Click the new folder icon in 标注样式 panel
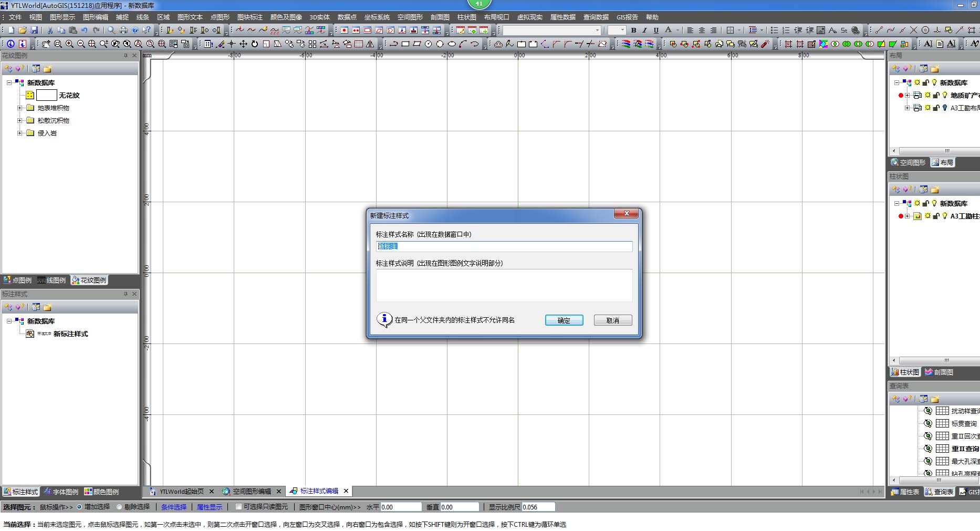Image resolution: width=980 pixels, height=531 pixels. pos(47,307)
